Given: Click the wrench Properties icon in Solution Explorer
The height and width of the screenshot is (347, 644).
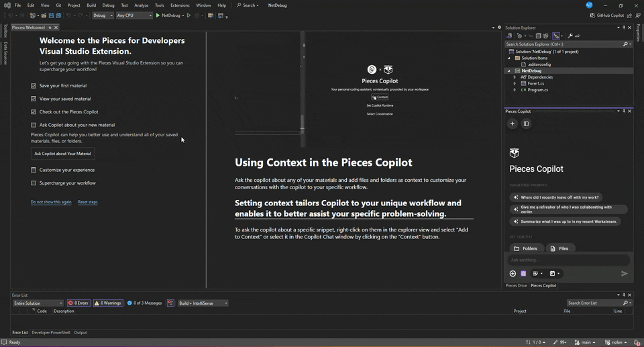Looking at the screenshot, I should pyautogui.click(x=570, y=36).
